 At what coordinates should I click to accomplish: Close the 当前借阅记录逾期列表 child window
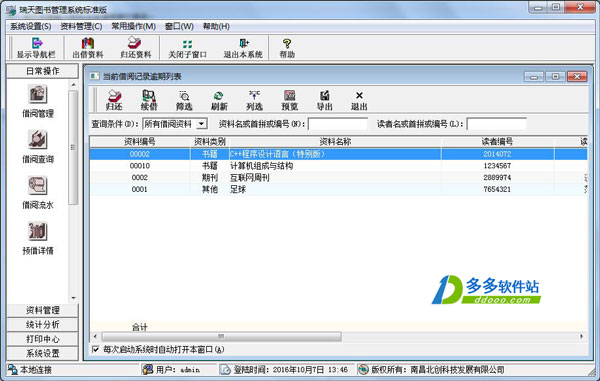click(x=577, y=77)
